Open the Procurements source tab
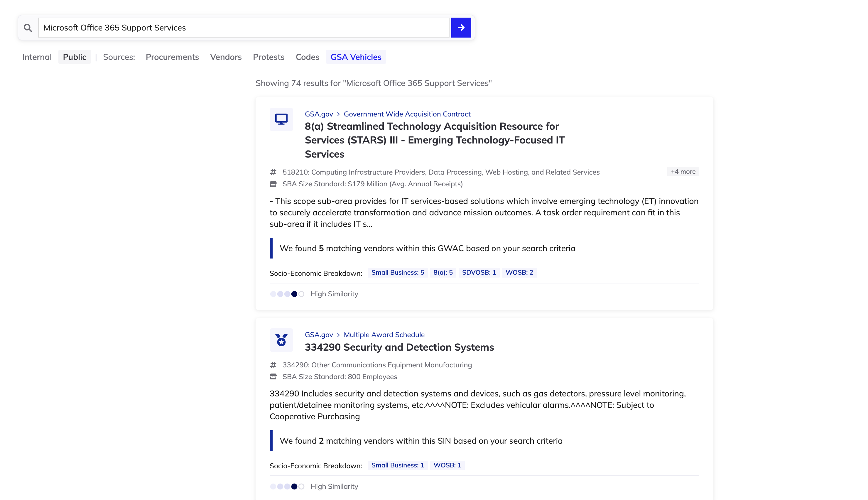Viewport: 868px width, 500px height. point(172,57)
